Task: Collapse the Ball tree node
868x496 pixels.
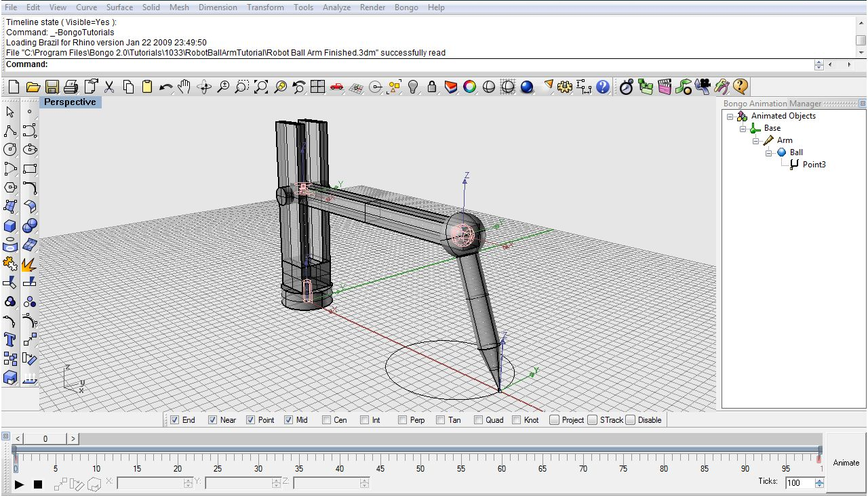Action: [769, 153]
